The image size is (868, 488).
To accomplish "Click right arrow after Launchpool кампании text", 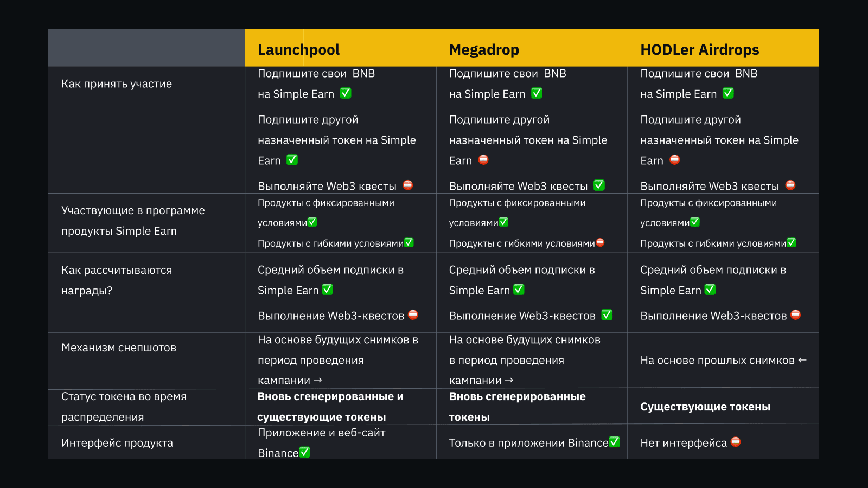I will point(318,381).
